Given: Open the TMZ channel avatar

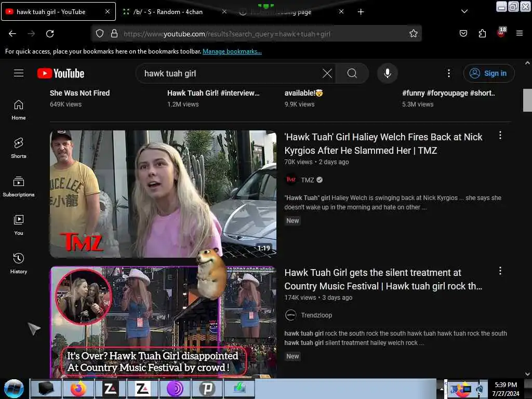Looking at the screenshot, I should pyautogui.click(x=291, y=180).
